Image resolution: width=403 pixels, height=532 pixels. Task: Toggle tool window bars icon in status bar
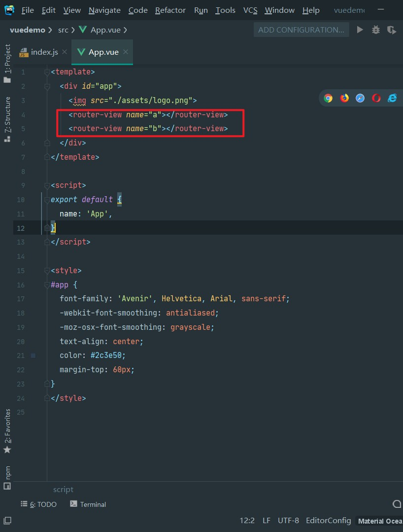tap(7, 521)
